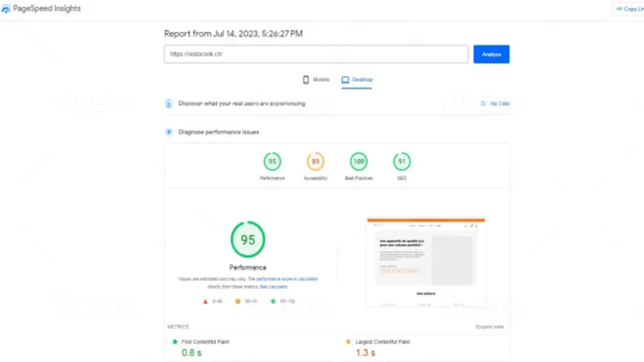Screen dimensions: 644x362
Task: Click the Best Practices label under the gauge
Action: tap(359, 178)
